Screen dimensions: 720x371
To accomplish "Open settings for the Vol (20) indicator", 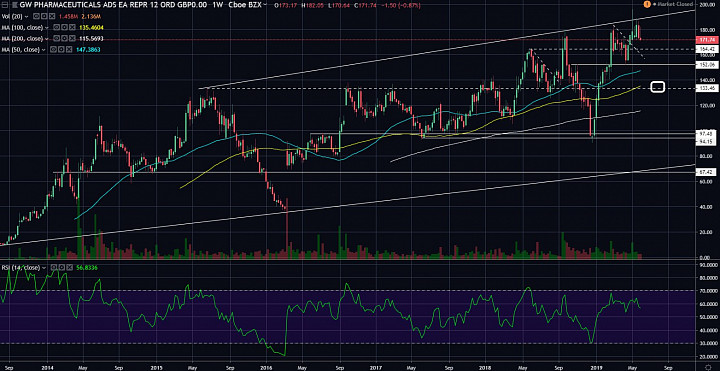I will [44, 16].
